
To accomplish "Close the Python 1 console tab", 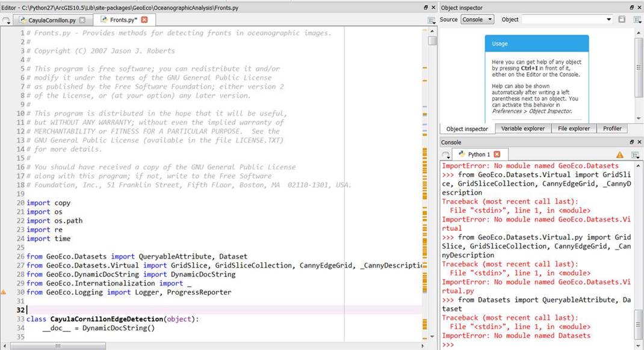I will pos(497,155).
